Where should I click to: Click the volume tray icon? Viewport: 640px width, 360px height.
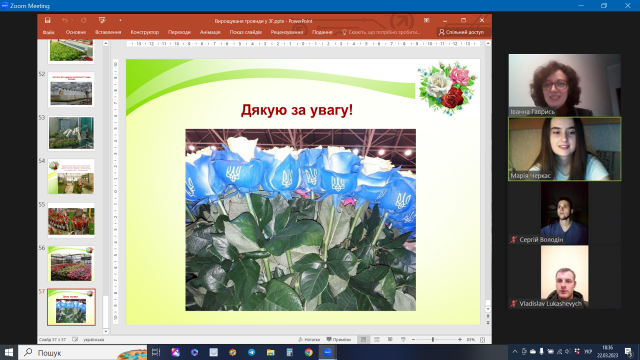pyautogui.click(x=568, y=351)
